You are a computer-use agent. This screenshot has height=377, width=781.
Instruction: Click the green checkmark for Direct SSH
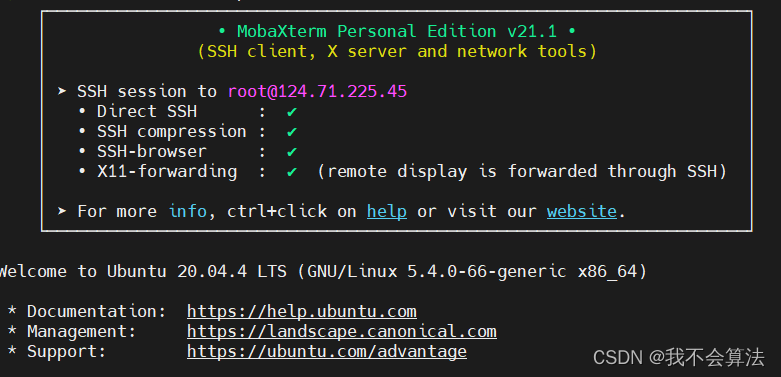[292, 112]
